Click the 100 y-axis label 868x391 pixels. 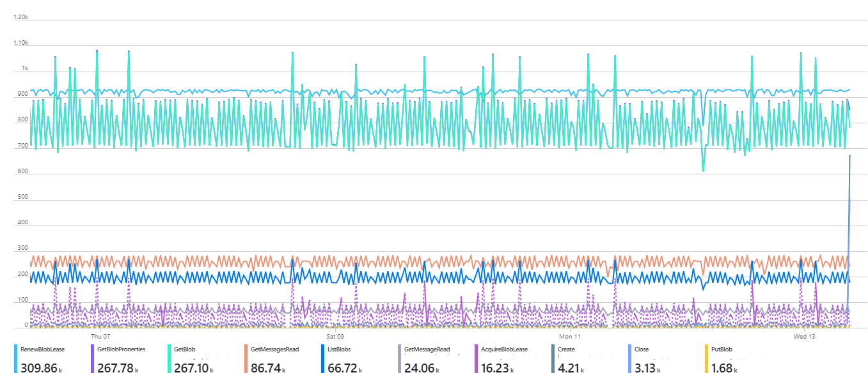click(24, 300)
